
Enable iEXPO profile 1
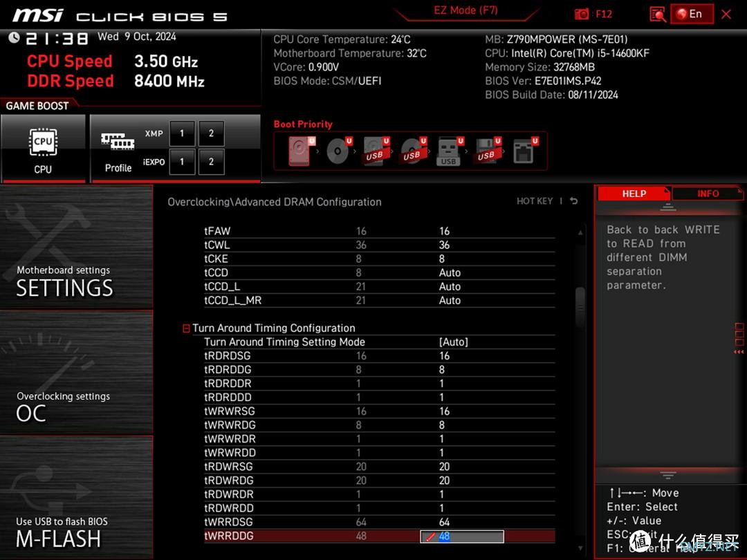[181, 162]
